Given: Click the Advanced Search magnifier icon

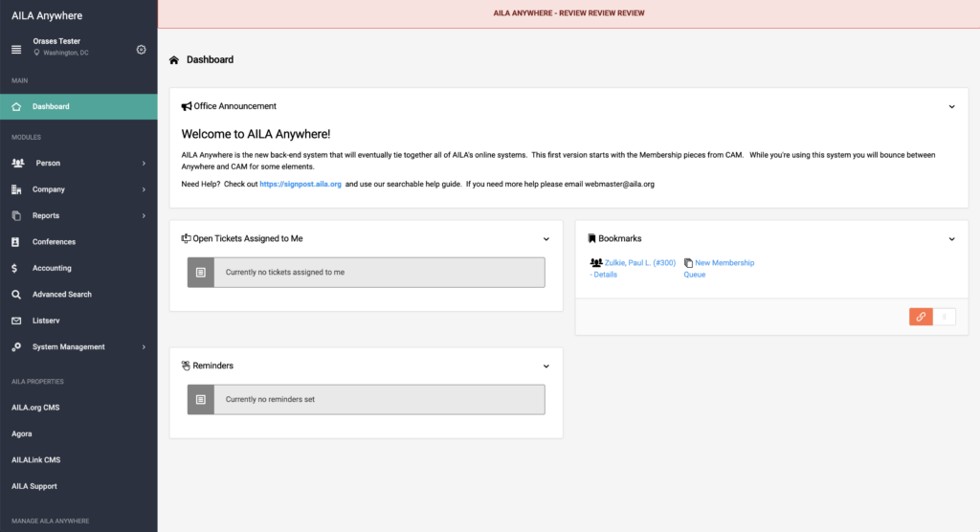Looking at the screenshot, I should click(16, 295).
